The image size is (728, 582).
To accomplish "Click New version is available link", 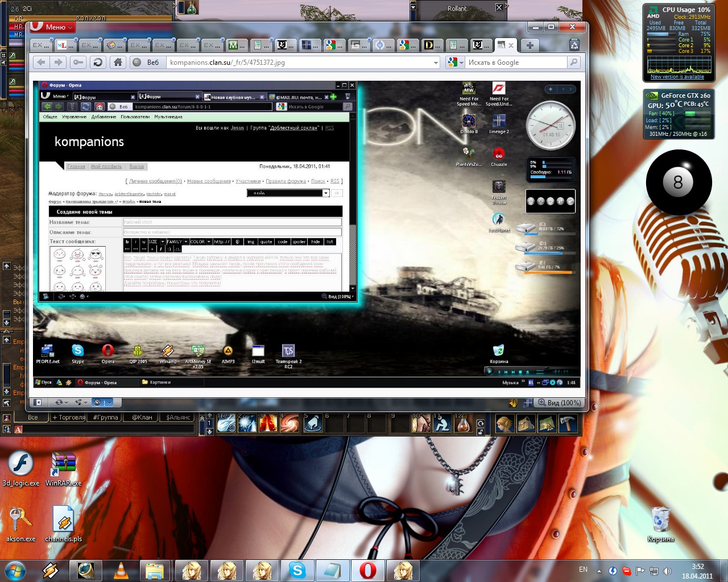I will click(677, 77).
